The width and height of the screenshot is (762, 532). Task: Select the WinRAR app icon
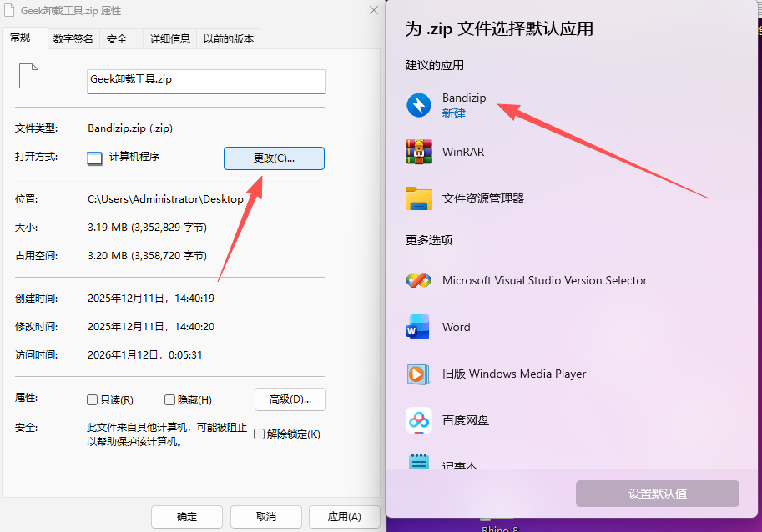tap(417, 153)
